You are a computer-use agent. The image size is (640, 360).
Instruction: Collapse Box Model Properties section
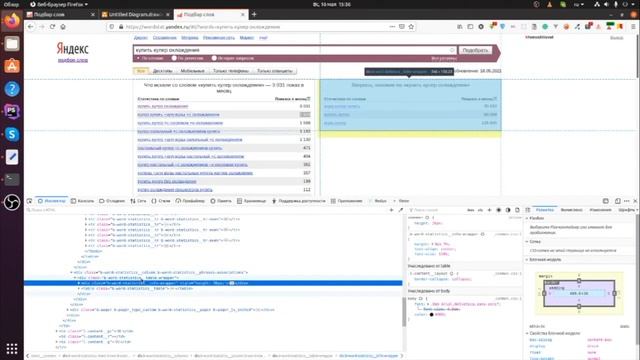pyautogui.click(x=527, y=333)
